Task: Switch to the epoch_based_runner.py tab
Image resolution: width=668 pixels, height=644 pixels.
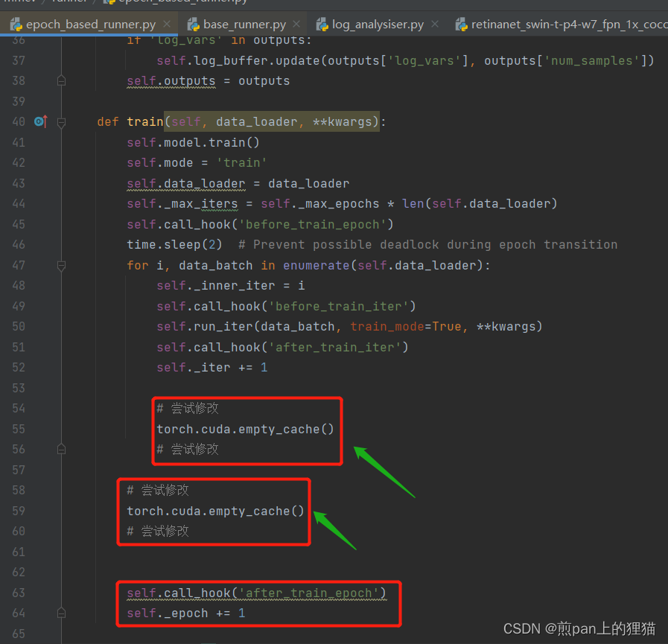Action: (90, 25)
